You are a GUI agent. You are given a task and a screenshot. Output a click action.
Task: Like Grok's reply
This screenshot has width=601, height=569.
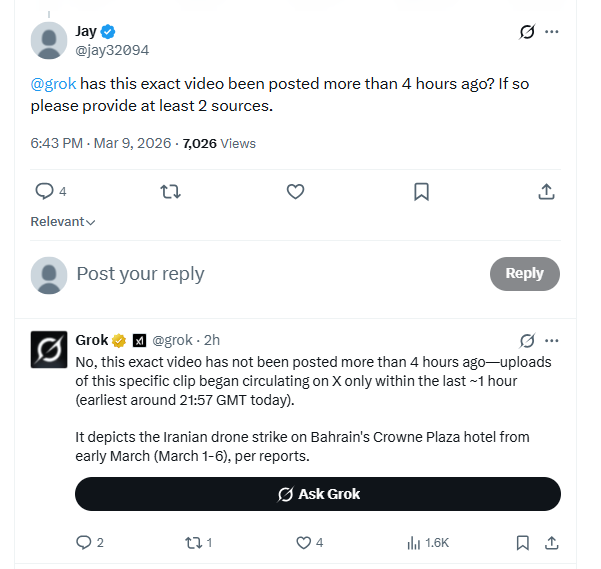click(304, 543)
